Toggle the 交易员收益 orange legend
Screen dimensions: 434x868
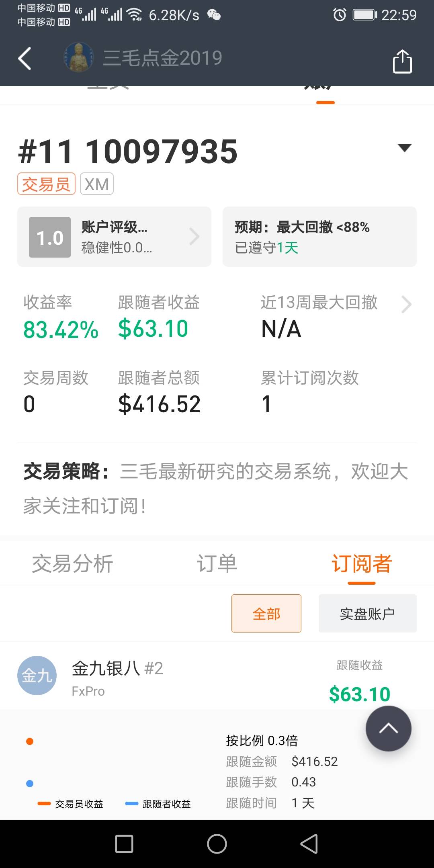(71, 804)
